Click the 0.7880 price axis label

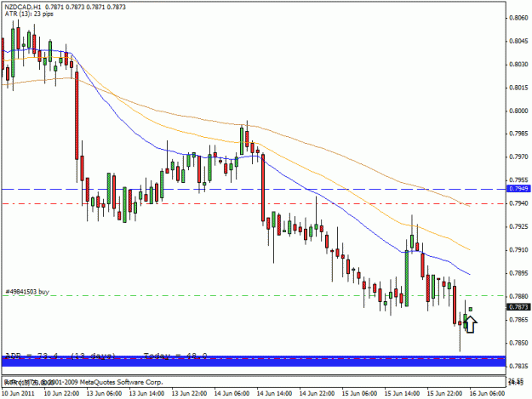point(519,296)
